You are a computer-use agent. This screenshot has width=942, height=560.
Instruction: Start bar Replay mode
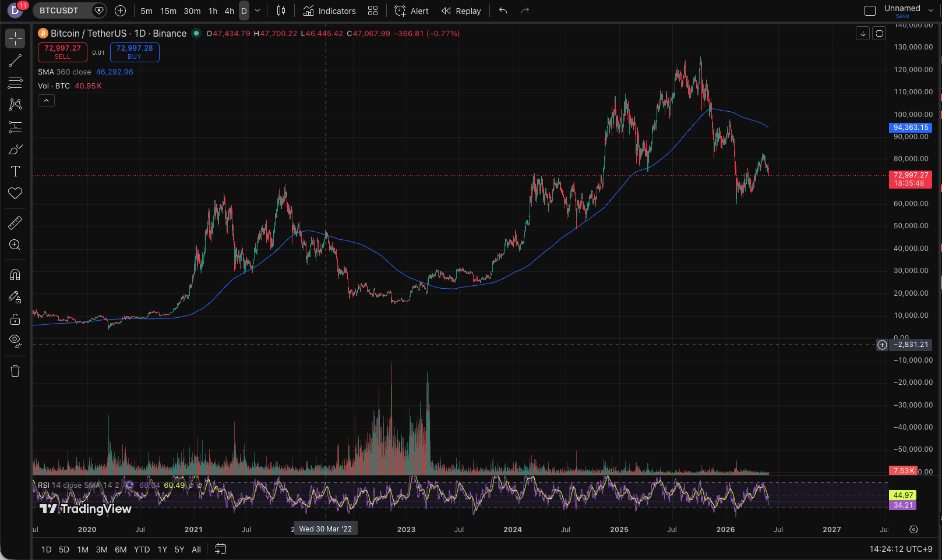461,11
